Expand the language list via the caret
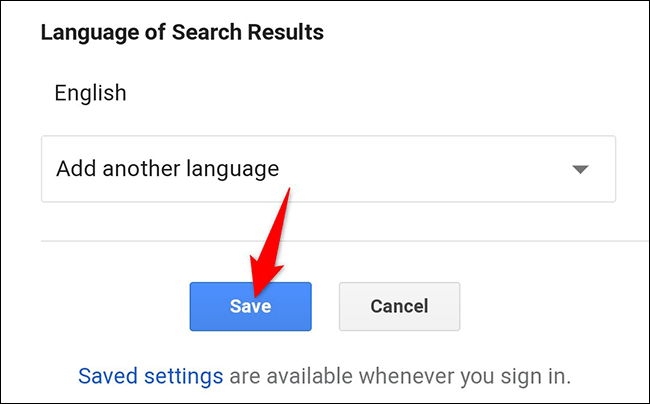Viewport: 650px width, 404px height. (x=580, y=170)
